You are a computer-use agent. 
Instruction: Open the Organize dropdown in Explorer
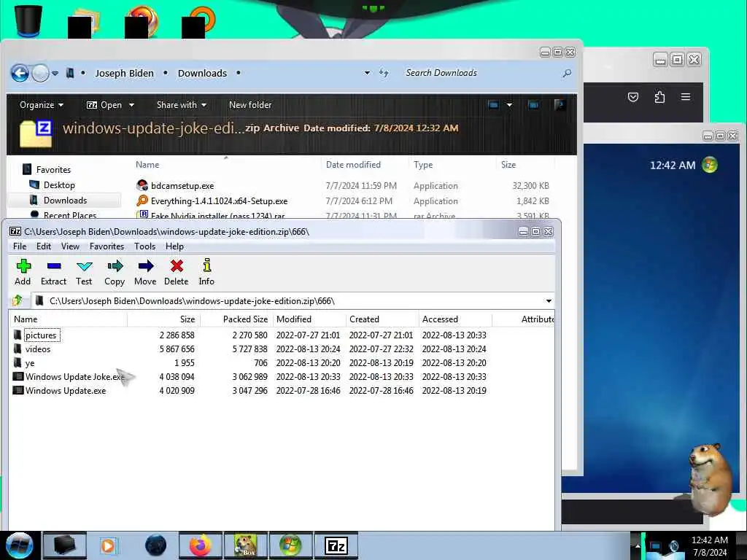[x=42, y=105]
